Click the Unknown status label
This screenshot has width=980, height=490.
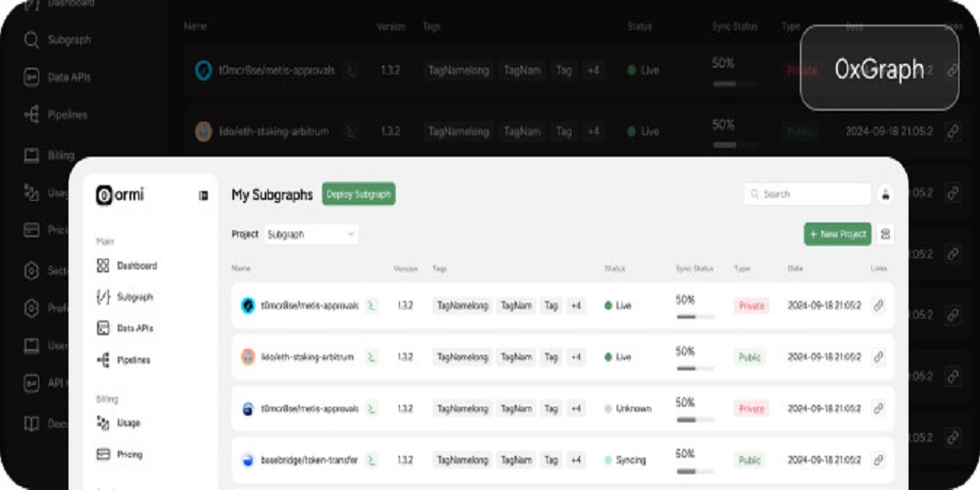click(627, 409)
